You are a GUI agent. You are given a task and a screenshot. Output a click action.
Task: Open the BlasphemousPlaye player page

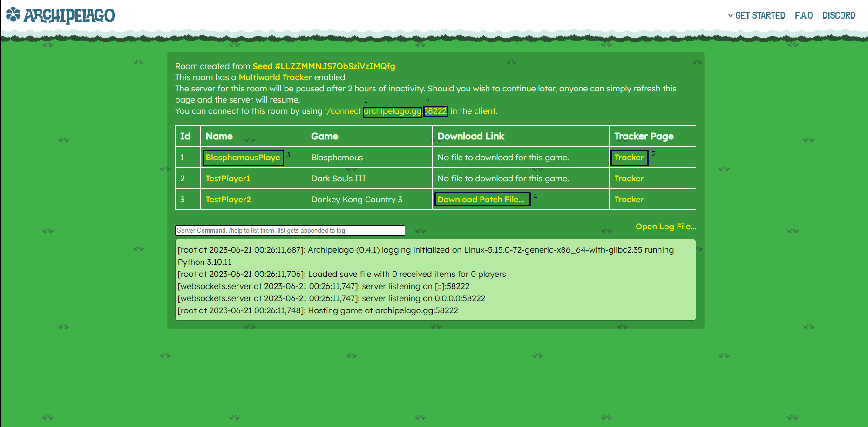pyautogui.click(x=243, y=158)
